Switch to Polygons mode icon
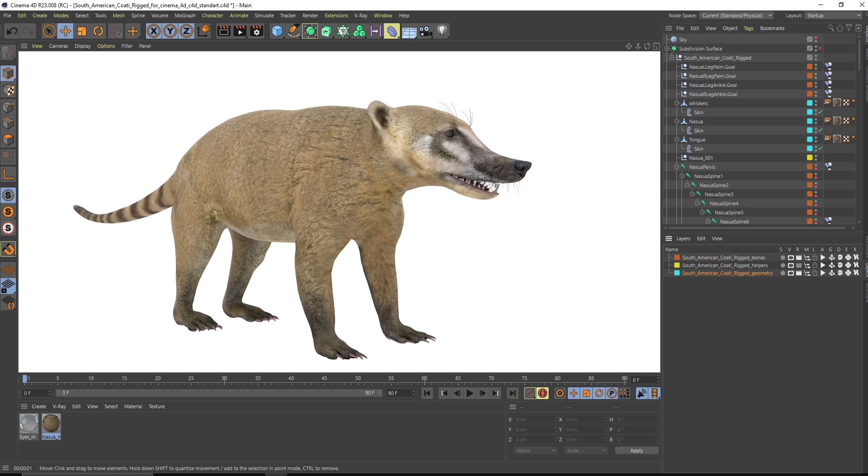This screenshot has height=476, width=868. click(x=8, y=140)
